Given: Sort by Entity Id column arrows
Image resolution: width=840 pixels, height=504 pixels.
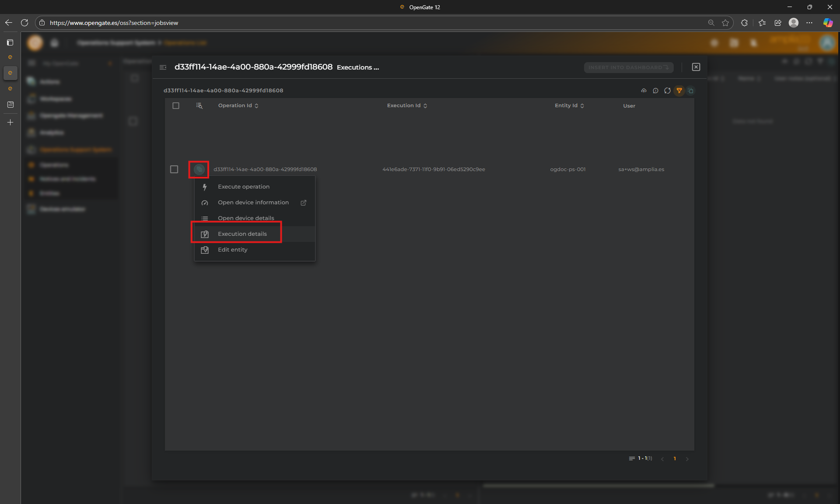Looking at the screenshot, I should pos(582,106).
